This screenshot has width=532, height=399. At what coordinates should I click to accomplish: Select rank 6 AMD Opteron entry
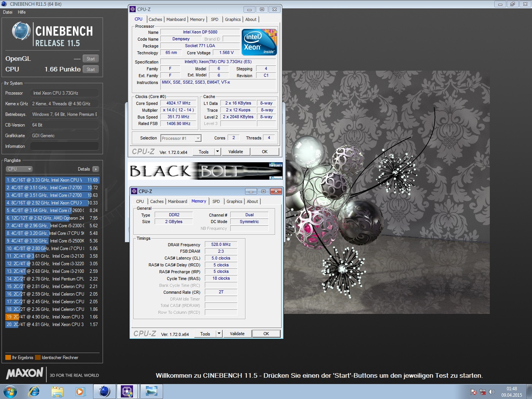pos(52,218)
